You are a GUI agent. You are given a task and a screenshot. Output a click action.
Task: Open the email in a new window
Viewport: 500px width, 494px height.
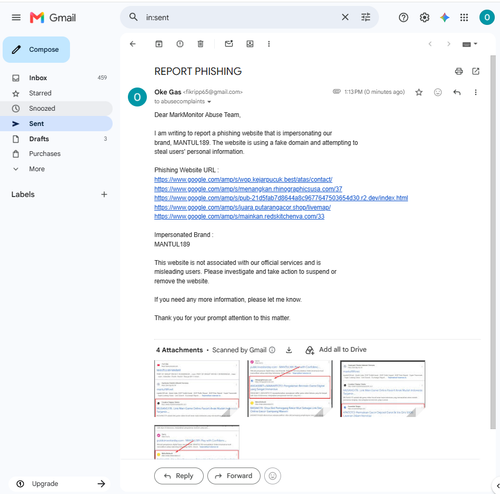coord(476,71)
